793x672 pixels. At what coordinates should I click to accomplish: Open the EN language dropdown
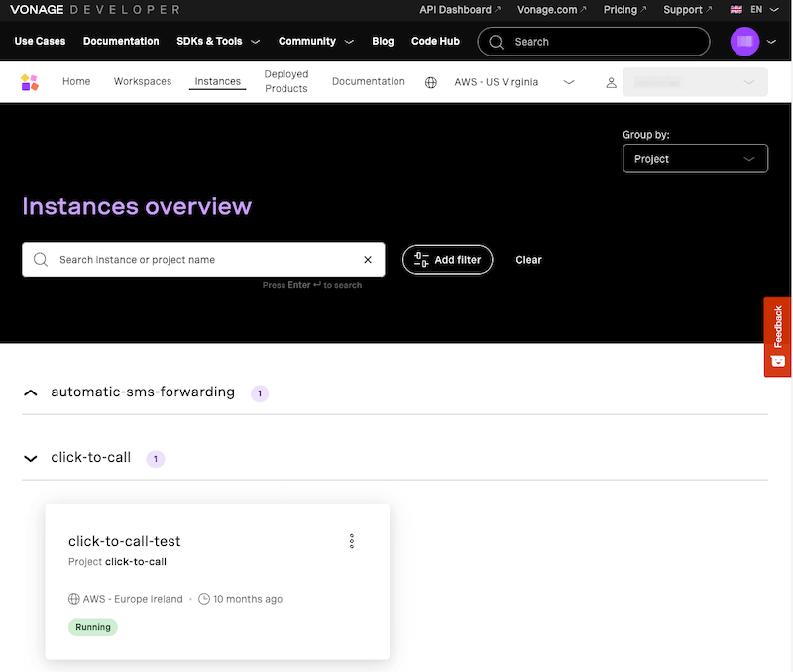pos(761,9)
